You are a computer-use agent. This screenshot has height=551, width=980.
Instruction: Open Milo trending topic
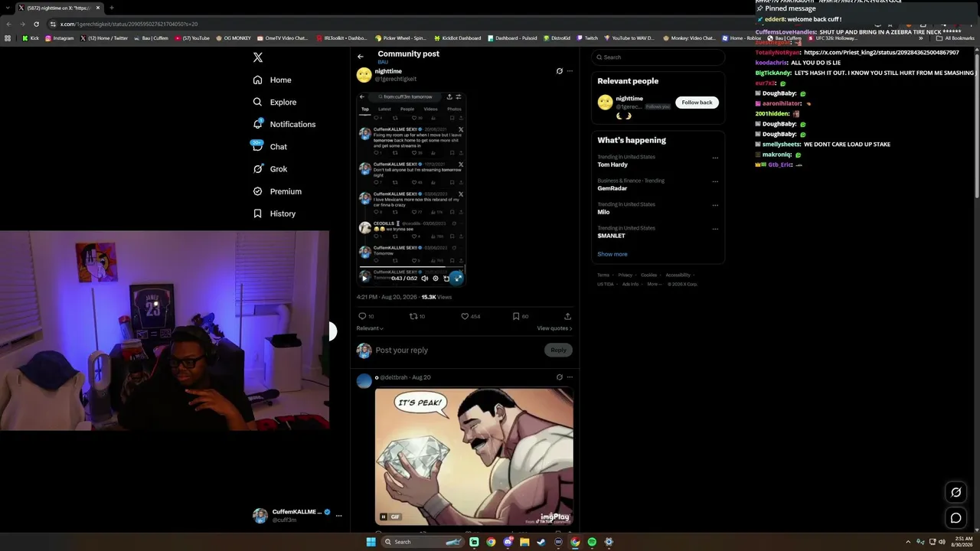point(603,212)
